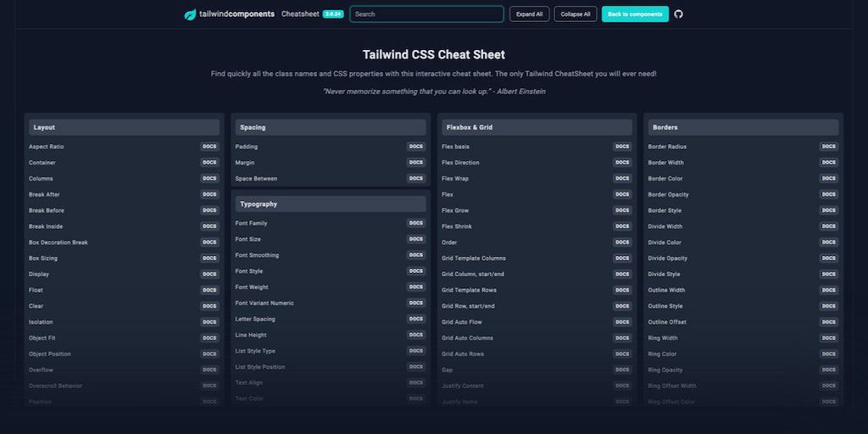
Task: Open DOCS badge for Aspect Ratio
Action: 209,147
